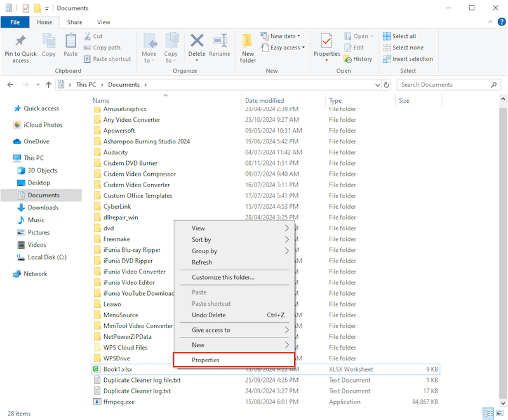
Task: Sort by the Size column header
Action: pos(419,101)
